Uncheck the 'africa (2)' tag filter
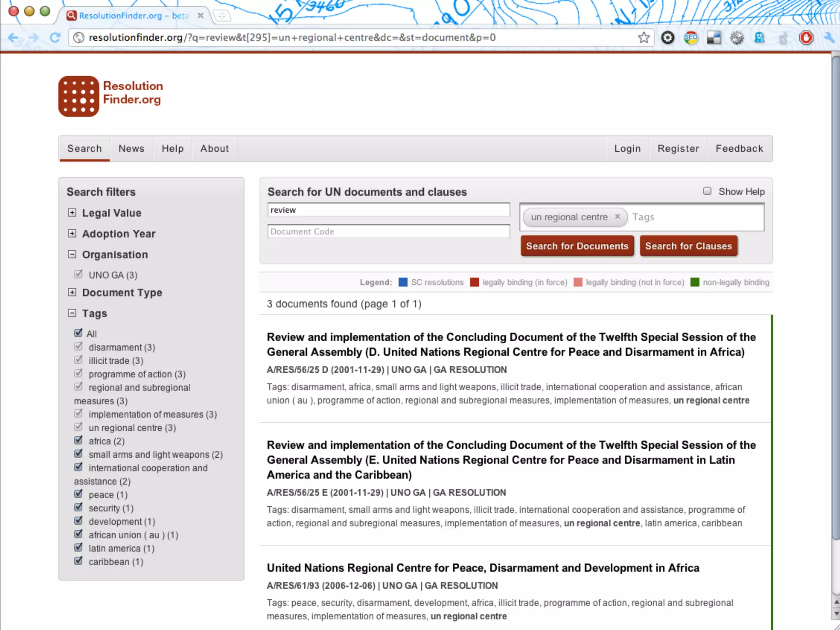840x630 pixels. (78, 441)
